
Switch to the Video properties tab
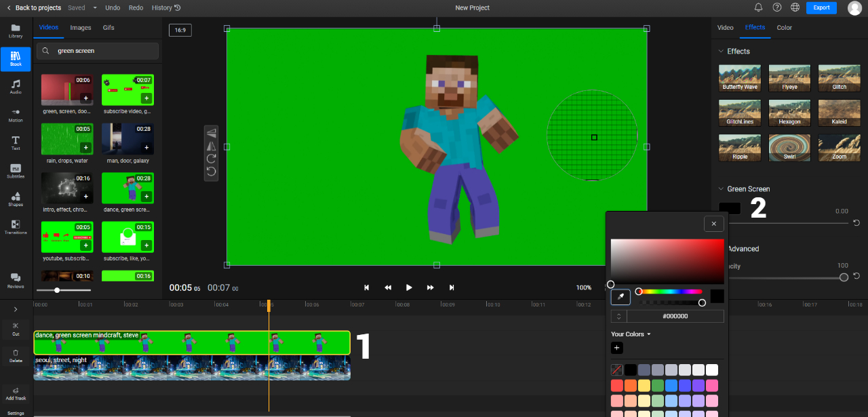726,28
